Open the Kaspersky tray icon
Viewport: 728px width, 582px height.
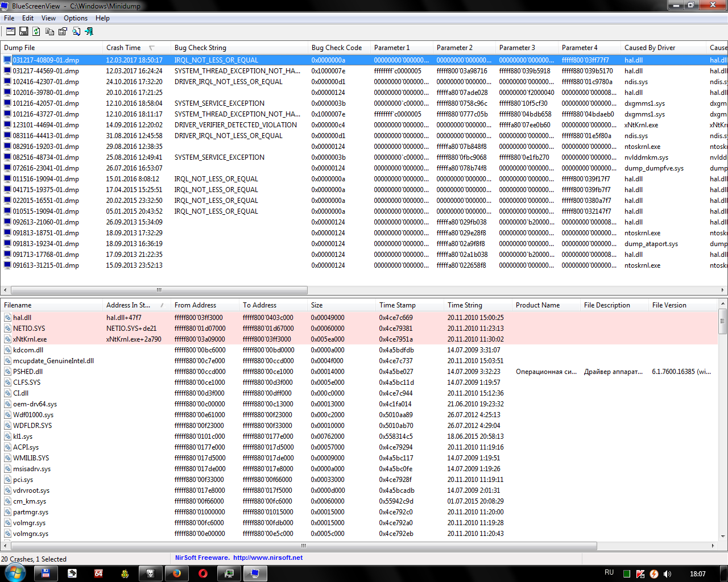click(x=640, y=574)
